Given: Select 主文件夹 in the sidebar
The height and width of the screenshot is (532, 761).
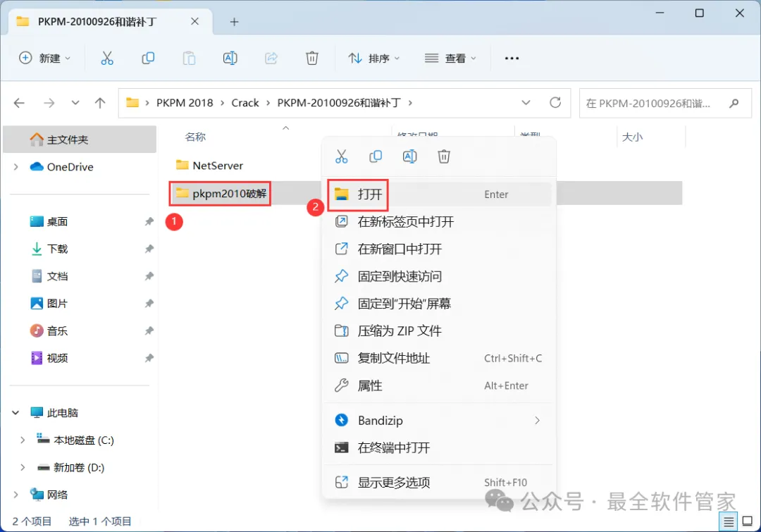Looking at the screenshot, I should point(80,140).
